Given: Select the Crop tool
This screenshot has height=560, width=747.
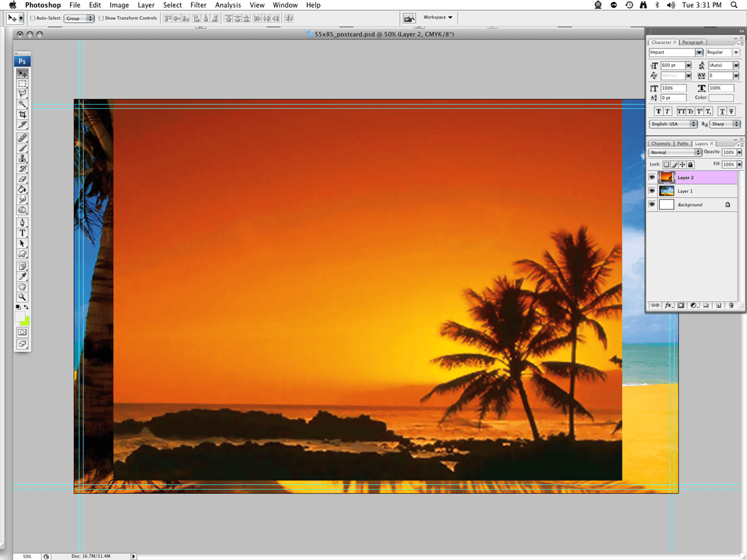Looking at the screenshot, I should coord(22,114).
